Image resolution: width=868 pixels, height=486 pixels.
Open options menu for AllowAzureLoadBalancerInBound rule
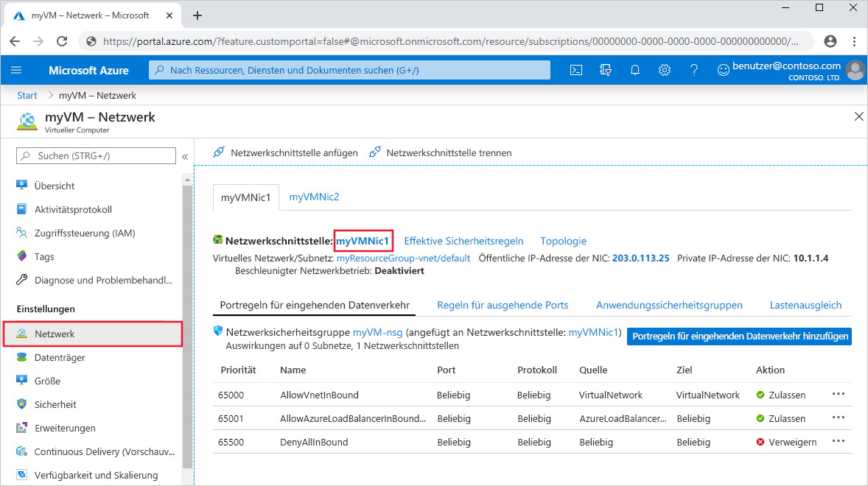tap(838, 418)
